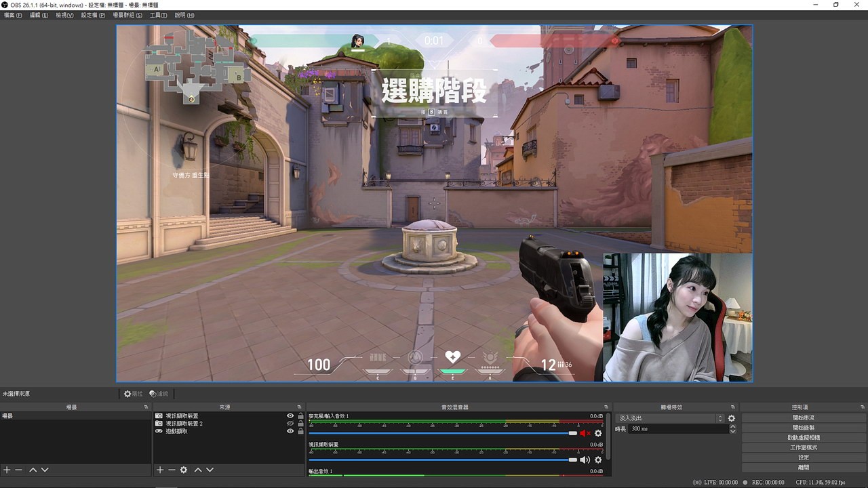Click the 輸出音效 1 mixer track label
The width and height of the screenshot is (868, 488).
pos(320,471)
